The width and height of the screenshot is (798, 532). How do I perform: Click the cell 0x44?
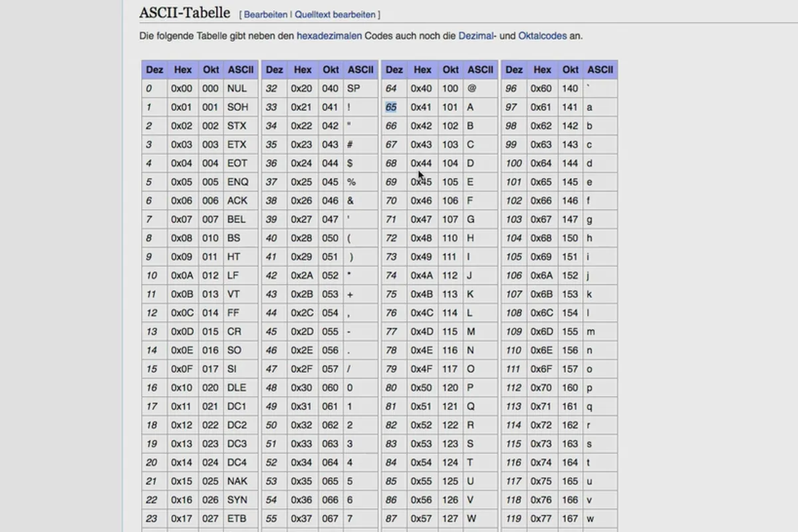422,163
